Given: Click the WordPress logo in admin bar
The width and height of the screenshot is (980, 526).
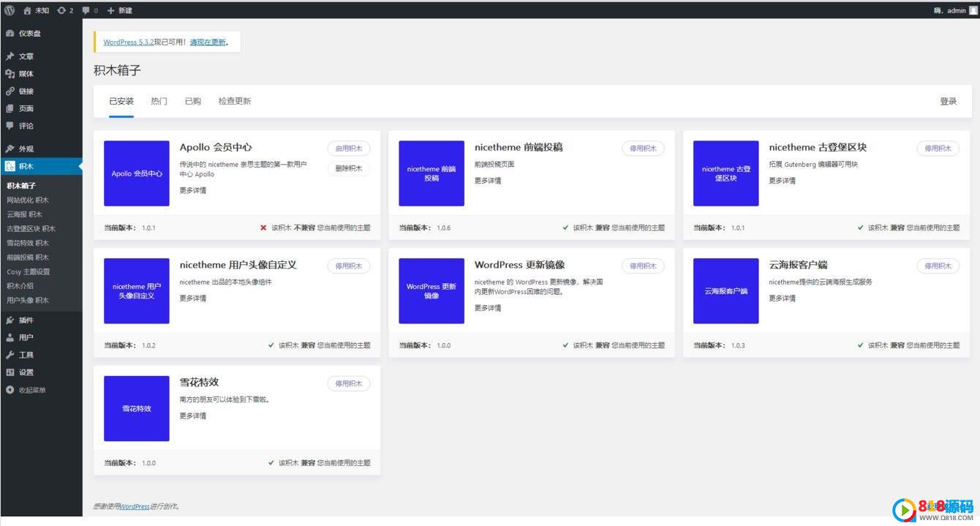Looking at the screenshot, I should coord(10,10).
